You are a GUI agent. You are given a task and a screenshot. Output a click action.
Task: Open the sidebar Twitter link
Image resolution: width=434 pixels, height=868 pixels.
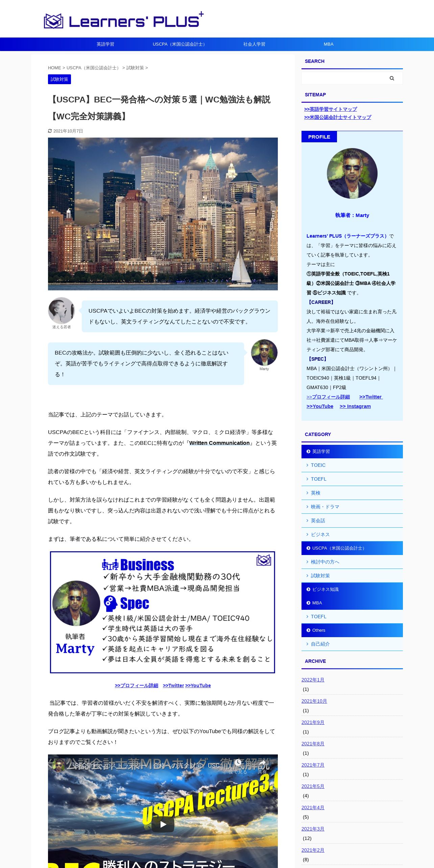coord(371,397)
